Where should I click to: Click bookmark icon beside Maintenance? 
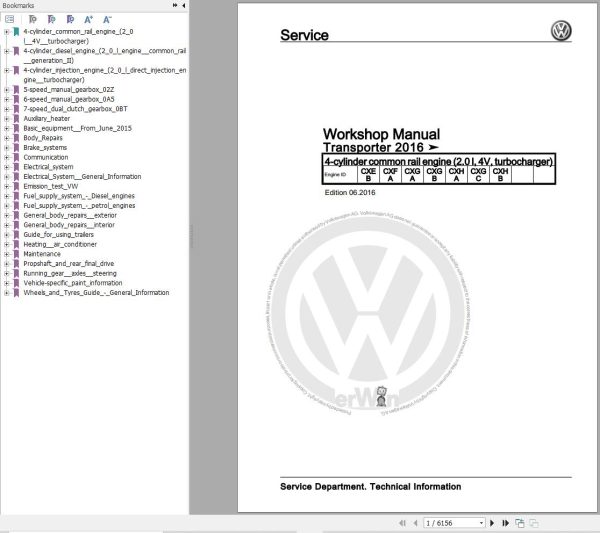point(16,254)
